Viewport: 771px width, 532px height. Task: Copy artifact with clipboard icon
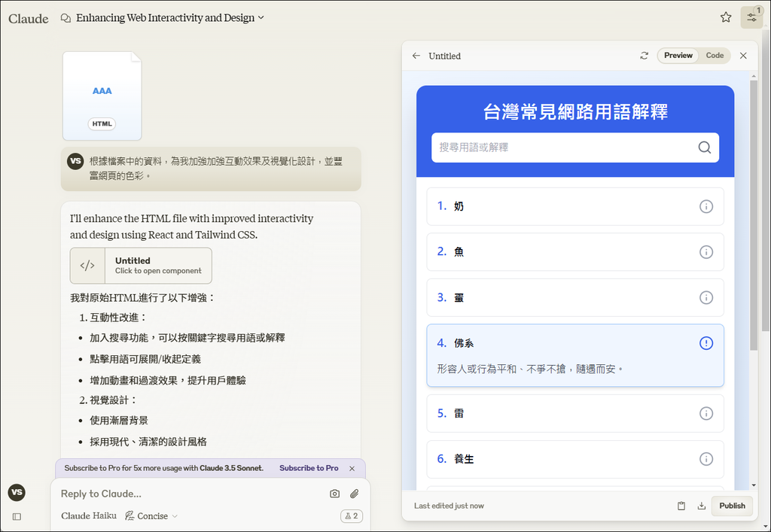(681, 506)
